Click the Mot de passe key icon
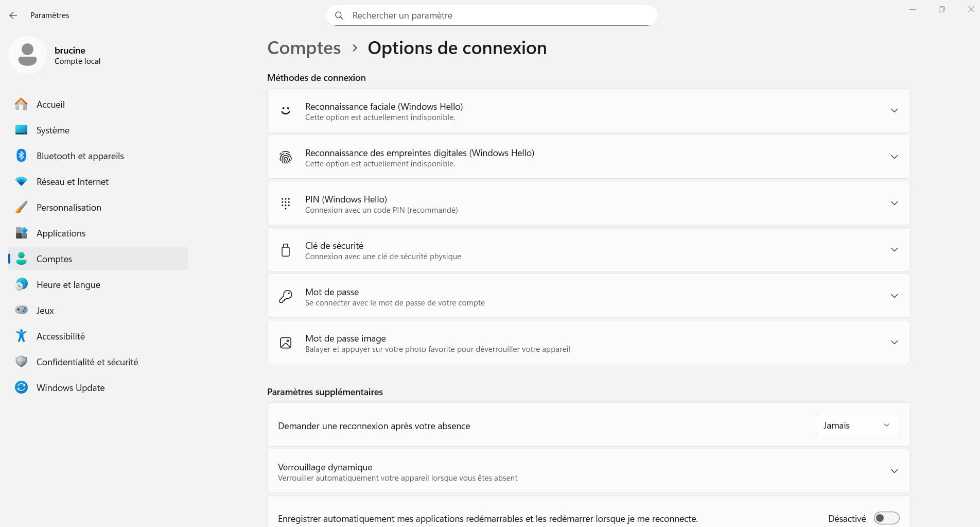 click(286, 296)
